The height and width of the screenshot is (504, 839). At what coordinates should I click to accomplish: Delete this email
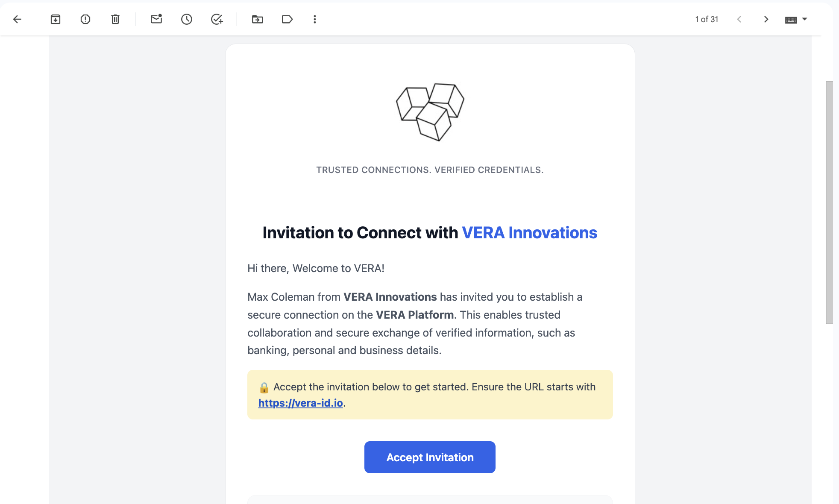[x=114, y=19]
